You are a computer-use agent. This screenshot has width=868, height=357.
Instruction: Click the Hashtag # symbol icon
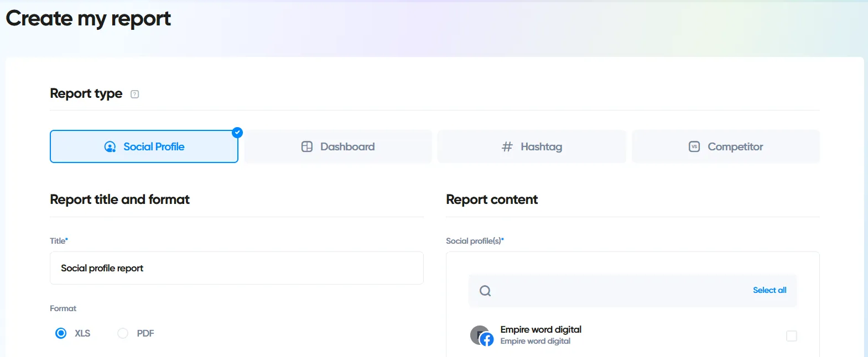[x=507, y=147]
